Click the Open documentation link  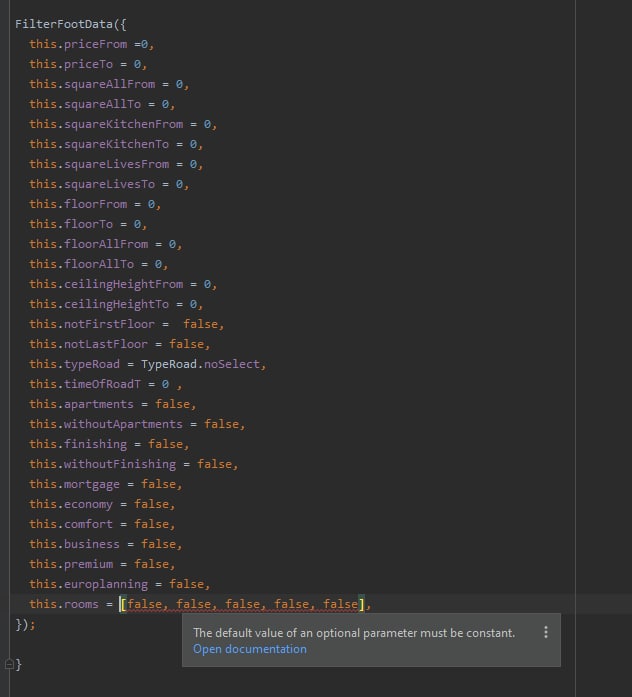pos(250,649)
